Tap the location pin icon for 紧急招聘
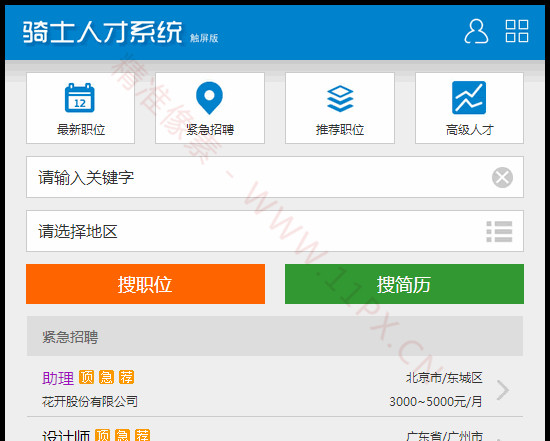This screenshot has width=550, height=441. pos(209,98)
